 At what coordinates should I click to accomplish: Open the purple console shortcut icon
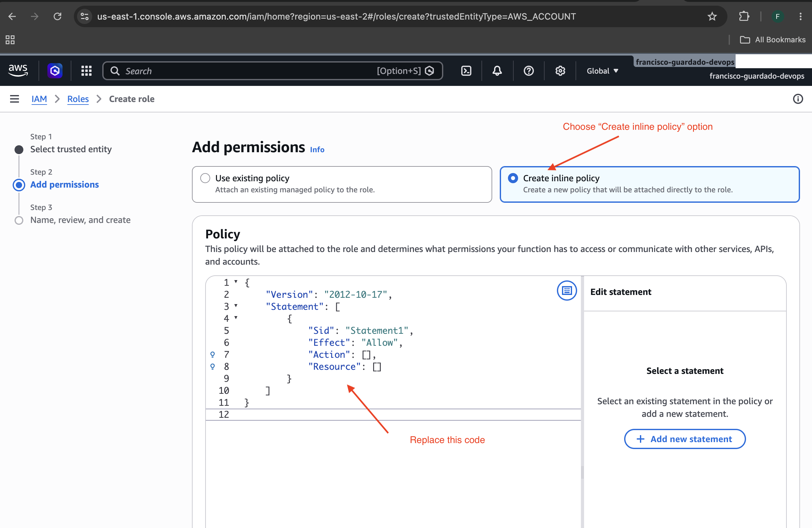pos(55,71)
